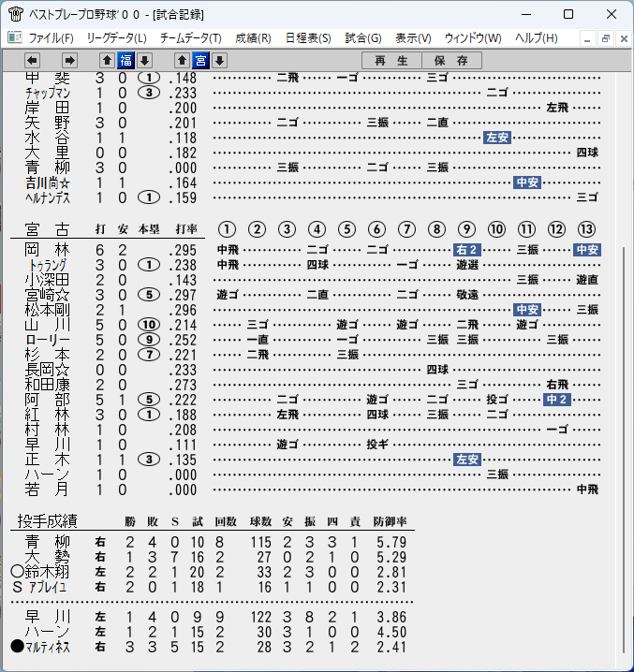Click 早川's 投ギ bunt result
634x672 pixels.
(x=377, y=445)
